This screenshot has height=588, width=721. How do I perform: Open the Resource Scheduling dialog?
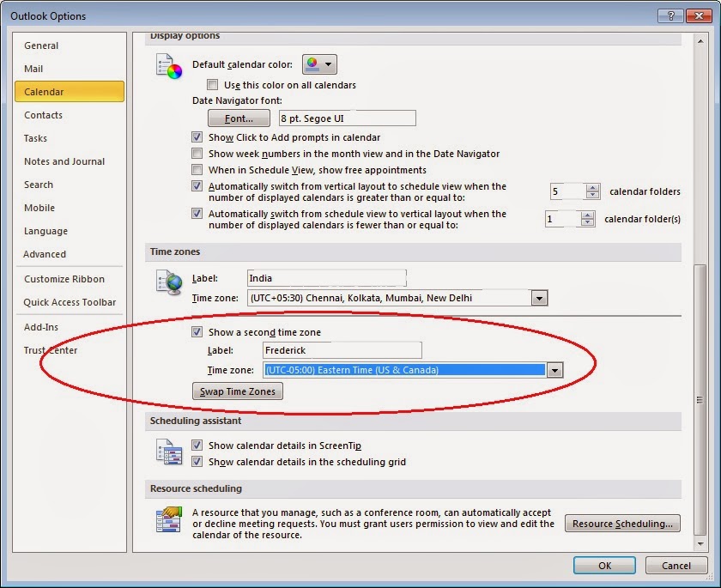coord(621,524)
